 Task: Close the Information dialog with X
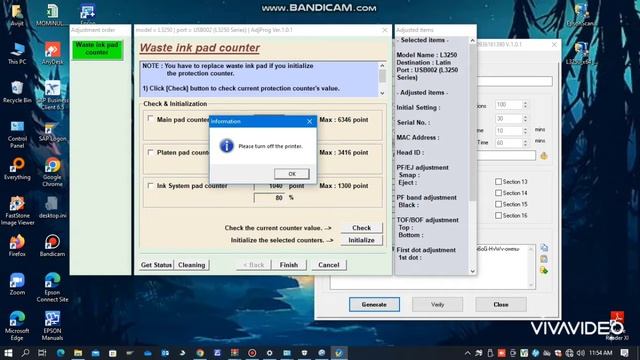click(309, 121)
